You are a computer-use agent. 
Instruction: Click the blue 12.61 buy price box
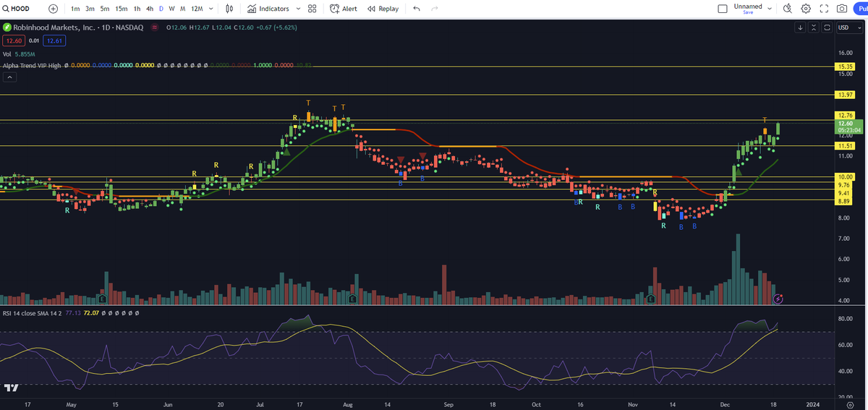pos(54,40)
